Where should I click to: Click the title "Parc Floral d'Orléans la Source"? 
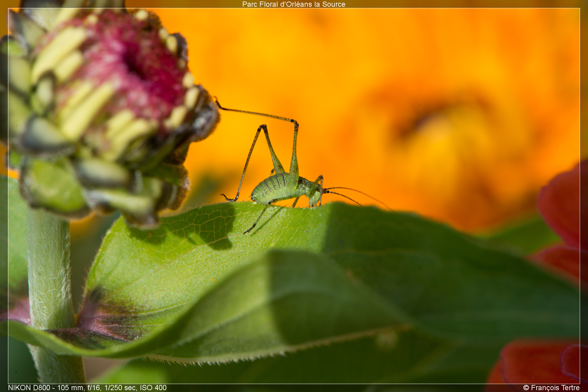click(294, 4)
